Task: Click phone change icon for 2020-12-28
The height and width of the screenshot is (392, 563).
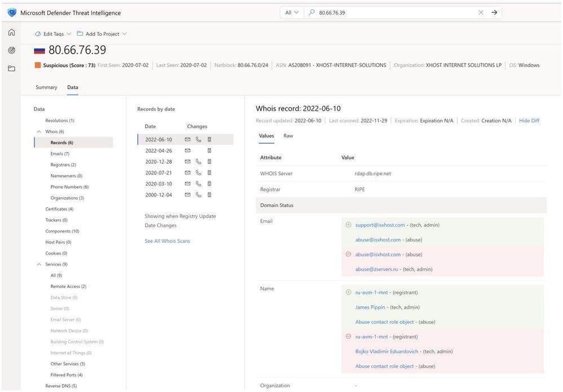Action: pyautogui.click(x=198, y=162)
